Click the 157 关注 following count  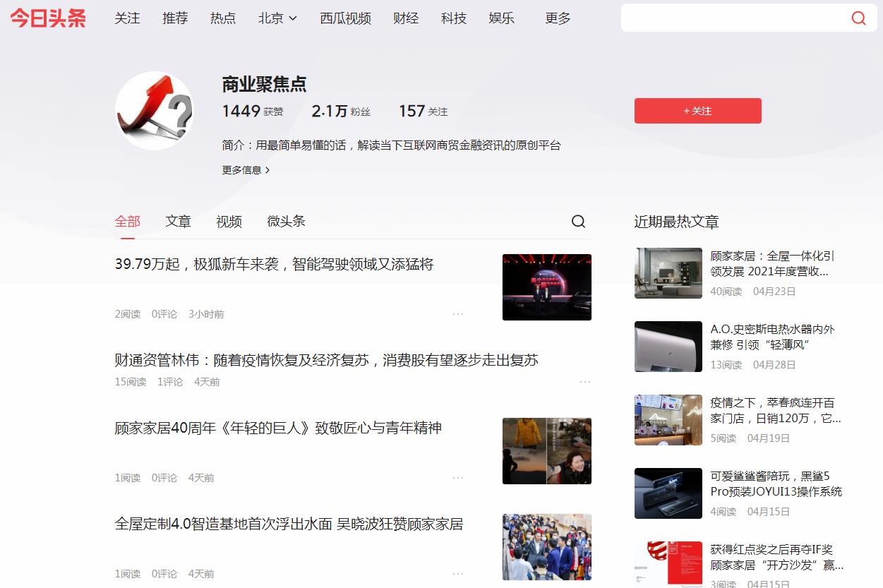(x=424, y=112)
